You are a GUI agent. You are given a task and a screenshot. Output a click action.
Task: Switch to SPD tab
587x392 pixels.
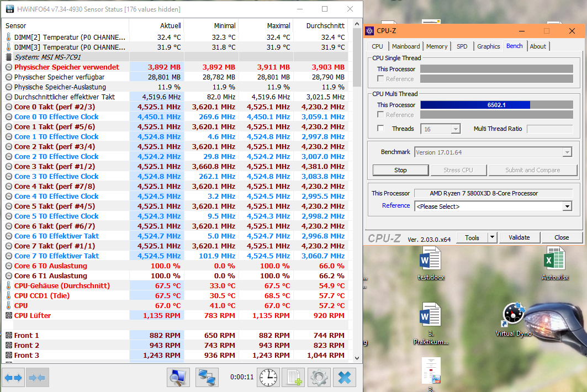pyautogui.click(x=462, y=46)
